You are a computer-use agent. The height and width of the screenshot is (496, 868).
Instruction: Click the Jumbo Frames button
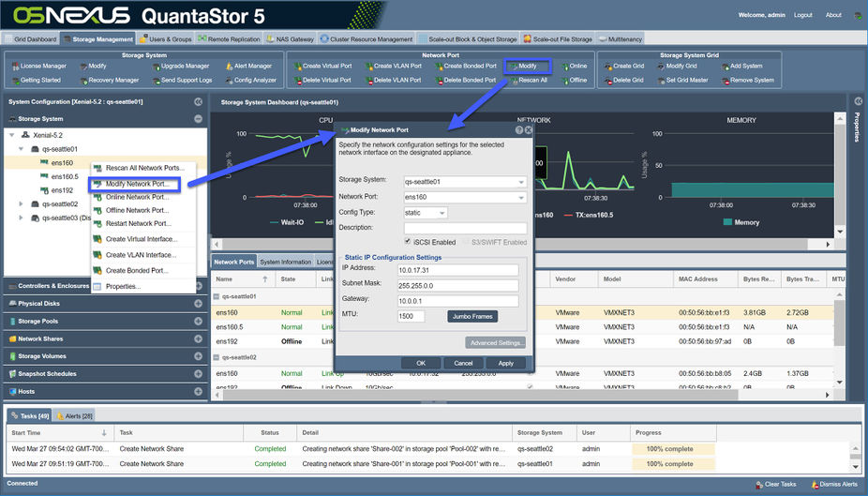coord(472,316)
